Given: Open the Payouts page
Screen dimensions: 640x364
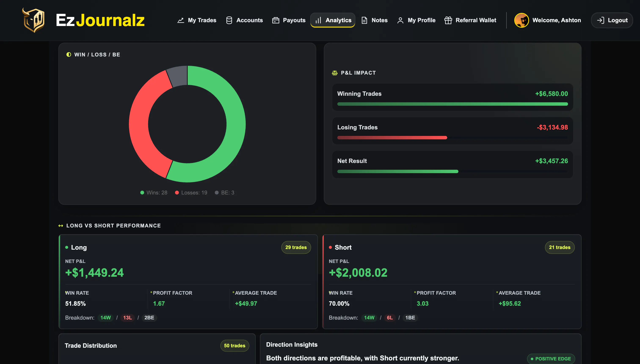Looking at the screenshot, I should tap(289, 20).
